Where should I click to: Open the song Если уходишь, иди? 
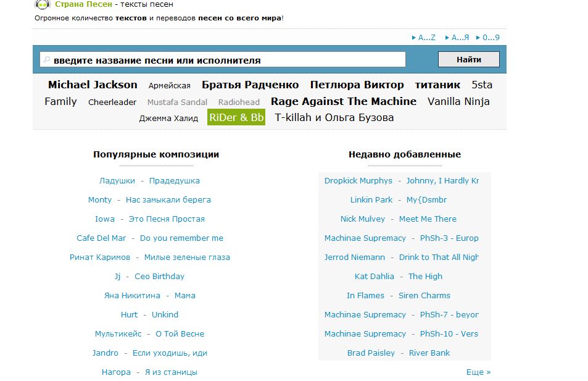170,353
